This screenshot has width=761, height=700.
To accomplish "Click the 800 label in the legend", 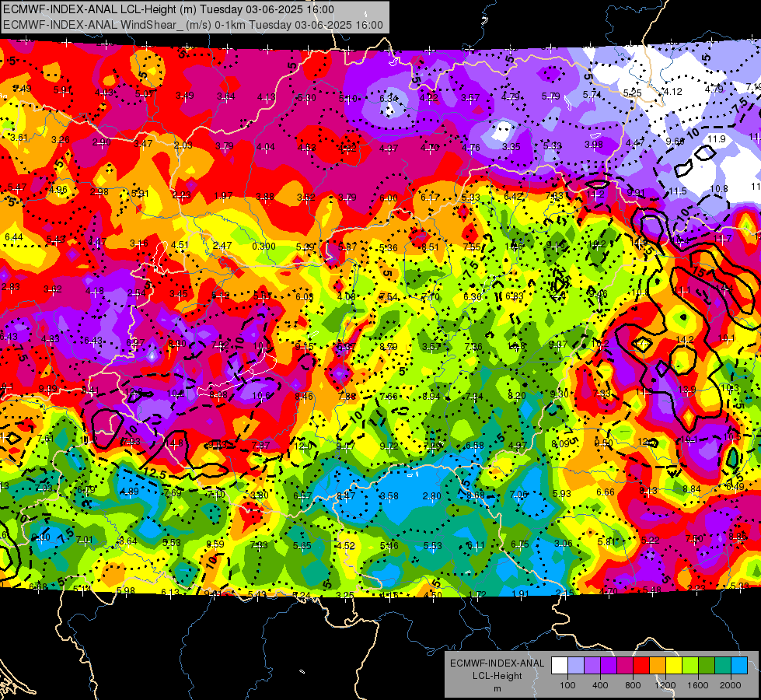I will click(633, 685).
